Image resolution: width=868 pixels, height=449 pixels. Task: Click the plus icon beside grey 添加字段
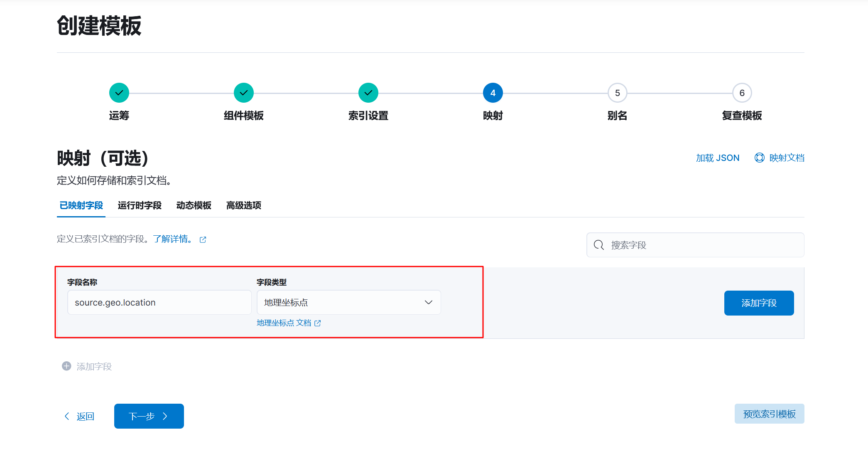(x=66, y=366)
